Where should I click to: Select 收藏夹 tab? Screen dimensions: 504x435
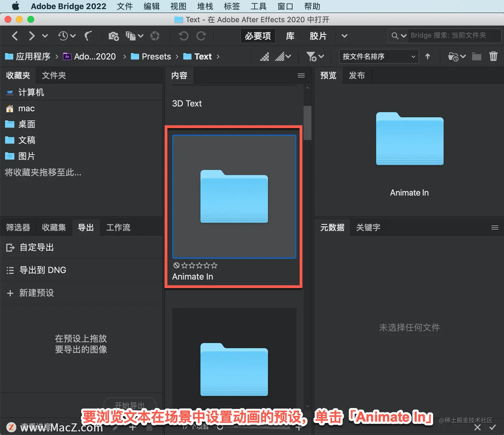tap(18, 75)
